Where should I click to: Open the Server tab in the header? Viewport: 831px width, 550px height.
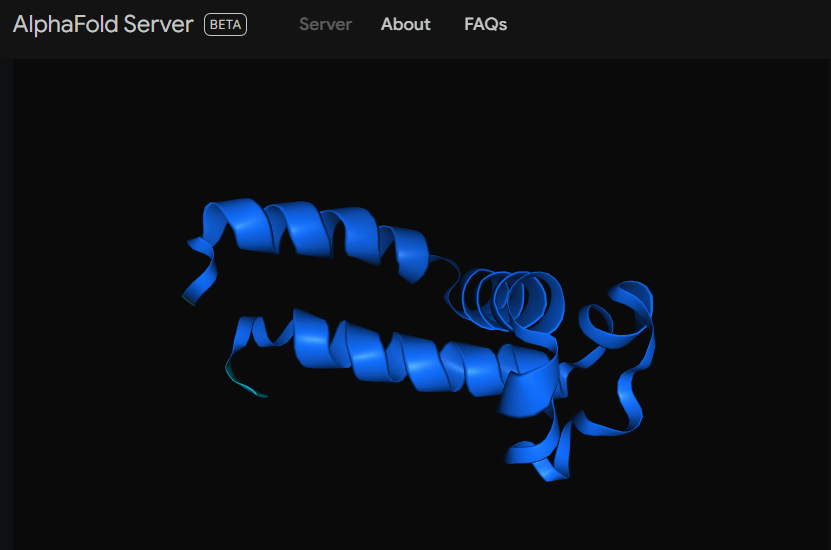click(325, 24)
